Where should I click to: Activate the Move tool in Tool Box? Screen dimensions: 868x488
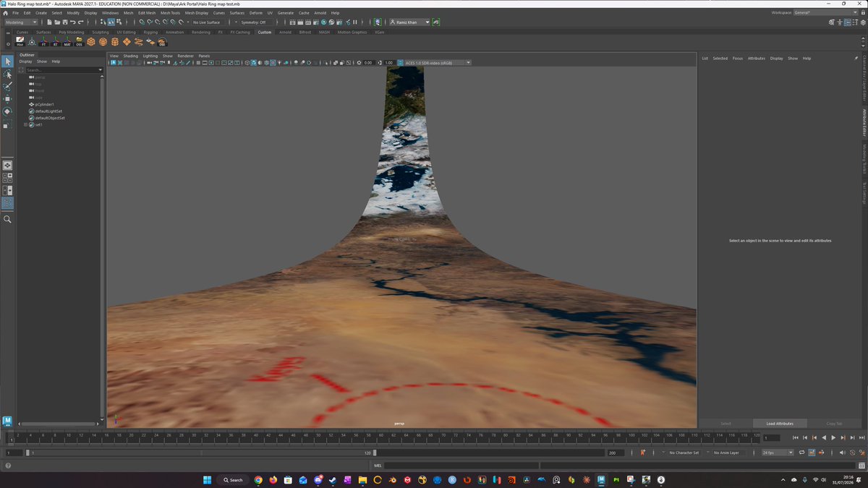[7, 98]
